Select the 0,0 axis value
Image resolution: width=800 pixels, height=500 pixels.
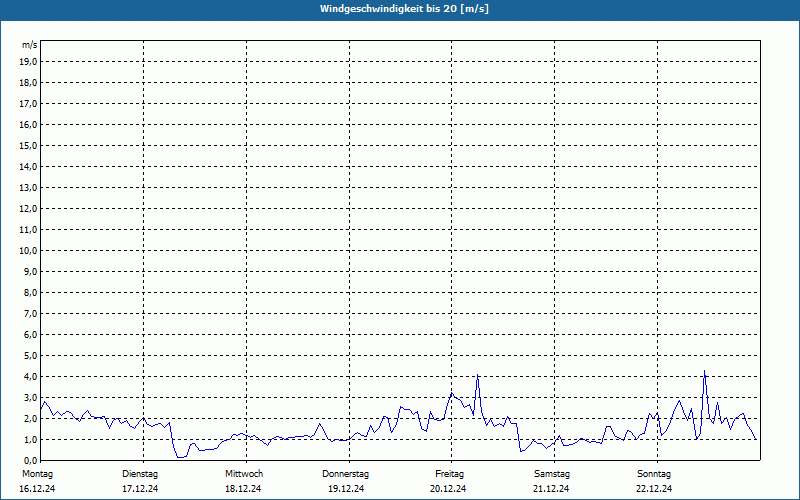[30, 461]
